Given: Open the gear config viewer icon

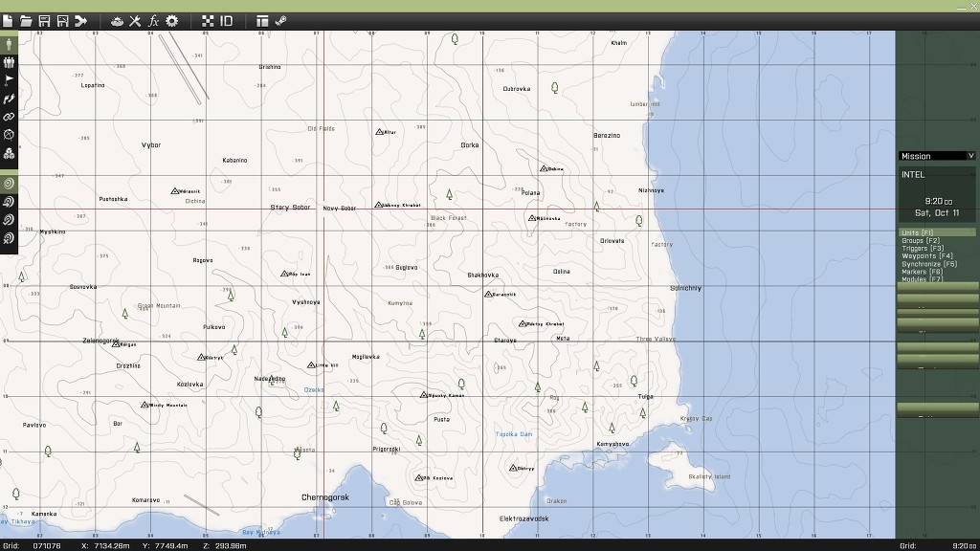Looking at the screenshot, I should point(172,20).
